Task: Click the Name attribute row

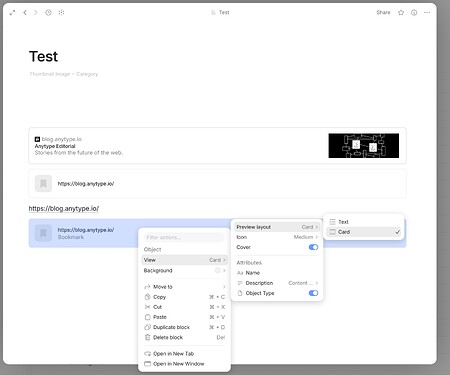Action: click(277, 273)
